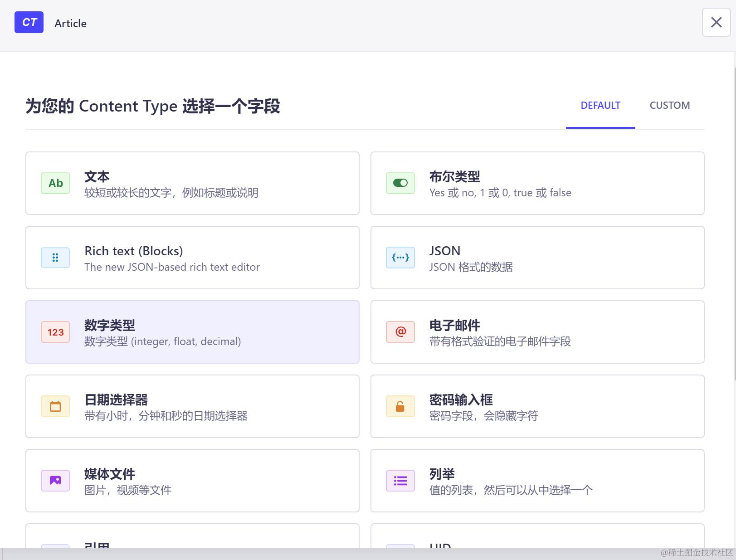Viewport: 736px width, 560px height.
Task: Click the blue CT content type badge
Action: click(x=29, y=22)
